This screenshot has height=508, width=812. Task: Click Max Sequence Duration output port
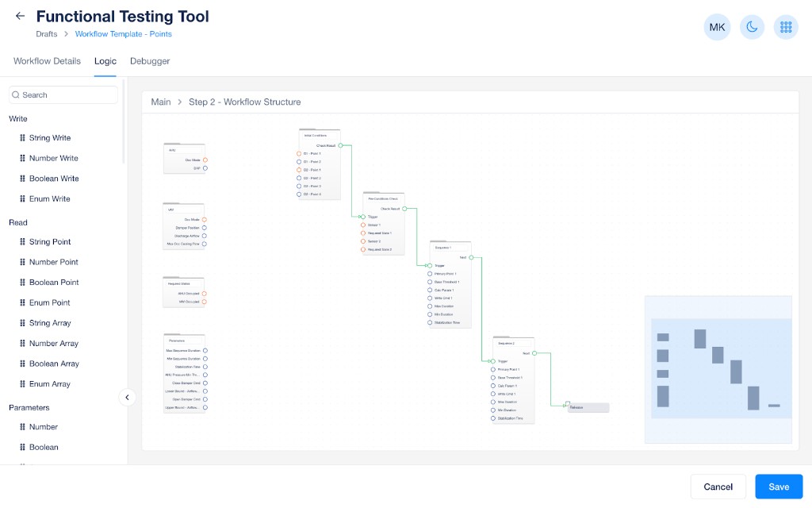[x=205, y=350]
